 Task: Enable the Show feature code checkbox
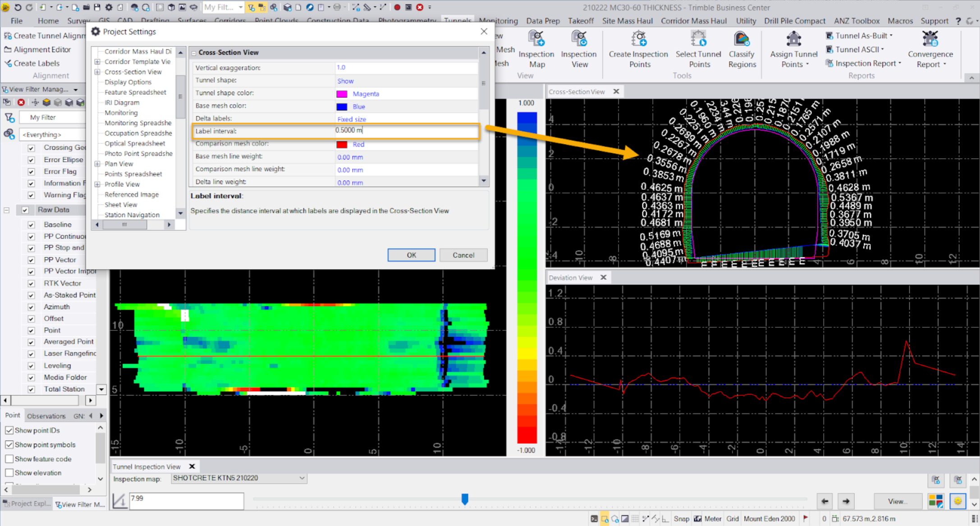[9, 459]
